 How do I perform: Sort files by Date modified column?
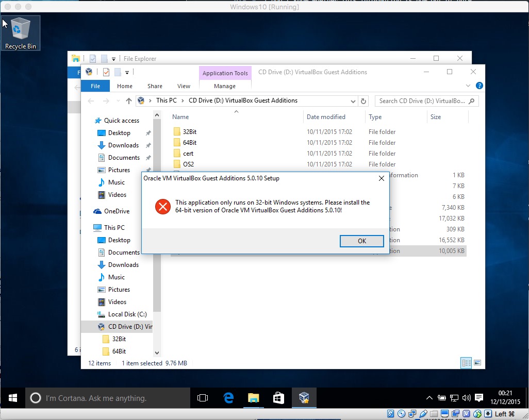(325, 117)
